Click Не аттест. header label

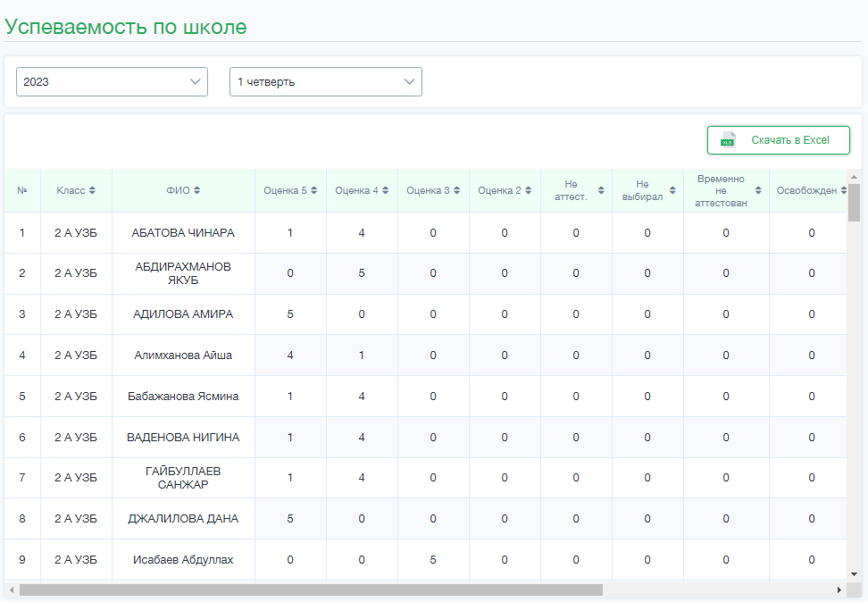571,190
